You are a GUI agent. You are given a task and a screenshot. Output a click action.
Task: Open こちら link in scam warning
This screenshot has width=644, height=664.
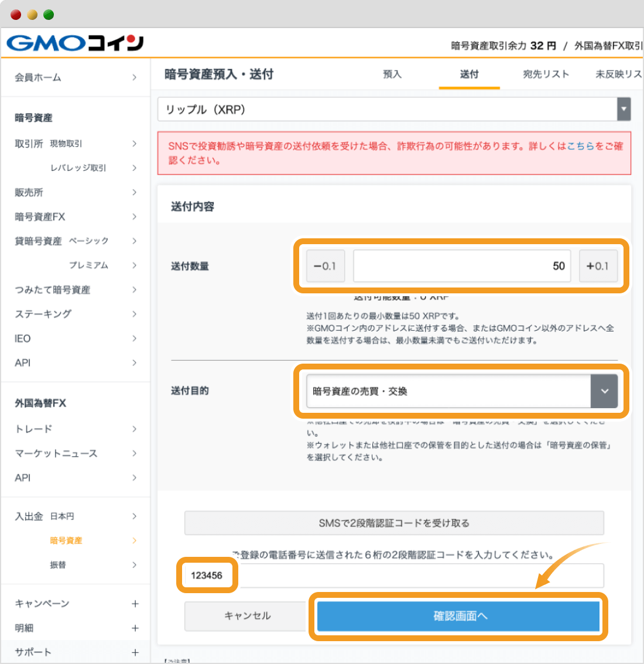[581, 146]
